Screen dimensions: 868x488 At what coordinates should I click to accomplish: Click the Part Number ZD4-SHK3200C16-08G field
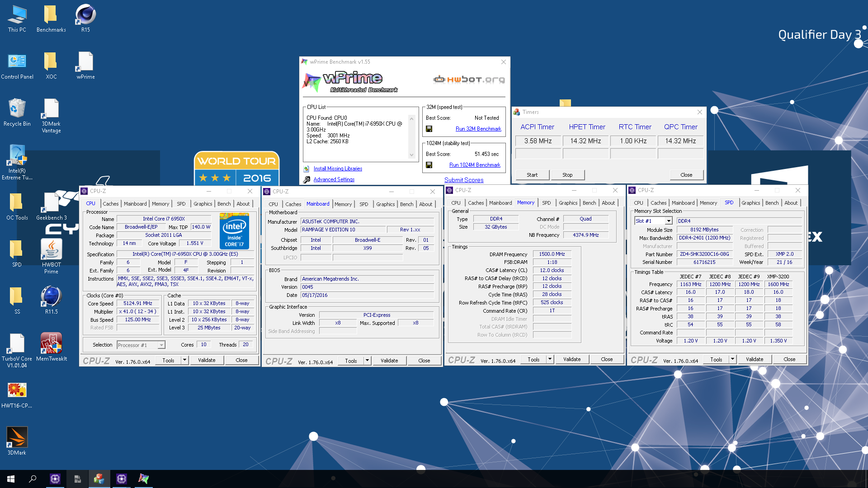click(704, 254)
